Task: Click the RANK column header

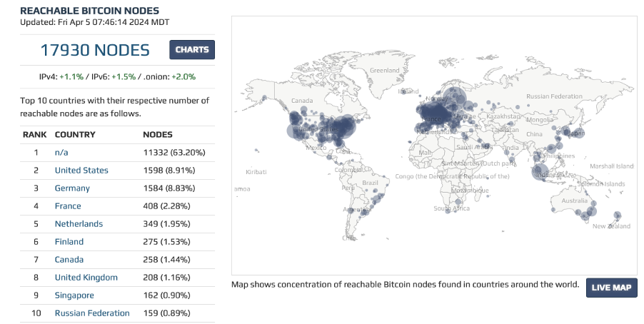Action: tap(34, 135)
